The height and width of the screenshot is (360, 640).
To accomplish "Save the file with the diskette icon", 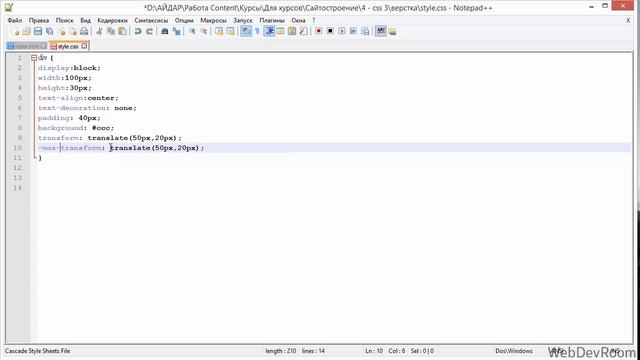I will (x=38, y=31).
